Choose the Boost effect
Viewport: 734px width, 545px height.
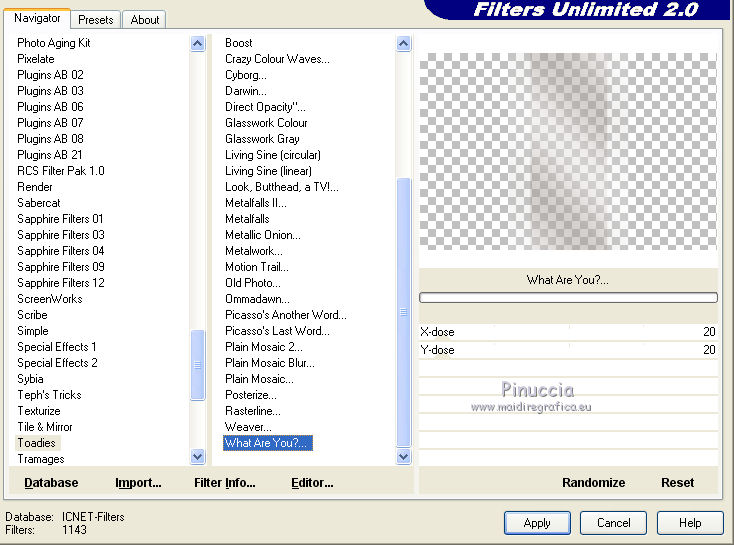coord(239,43)
